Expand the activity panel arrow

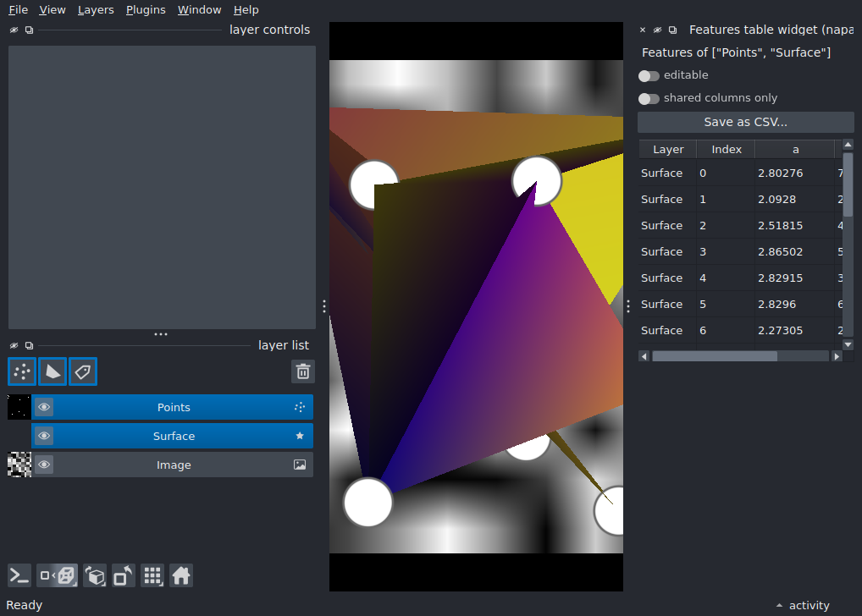pos(779,606)
